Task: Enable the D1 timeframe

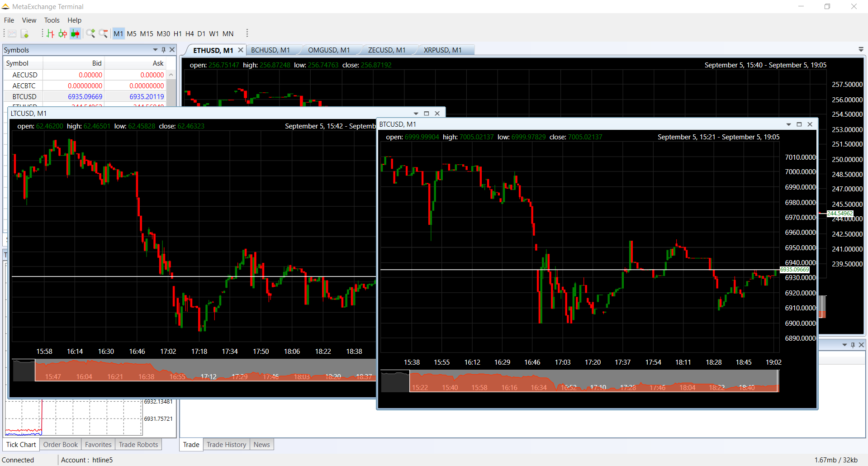Action: [x=201, y=33]
